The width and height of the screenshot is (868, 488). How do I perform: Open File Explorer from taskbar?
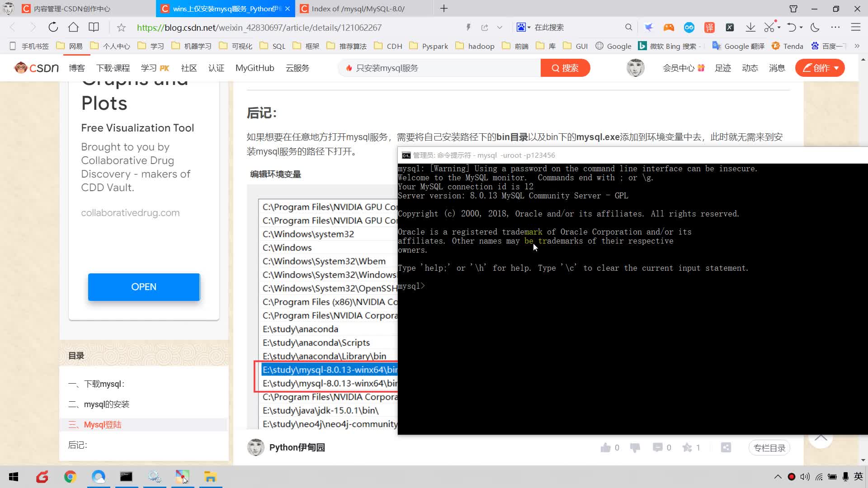(210, 477)
